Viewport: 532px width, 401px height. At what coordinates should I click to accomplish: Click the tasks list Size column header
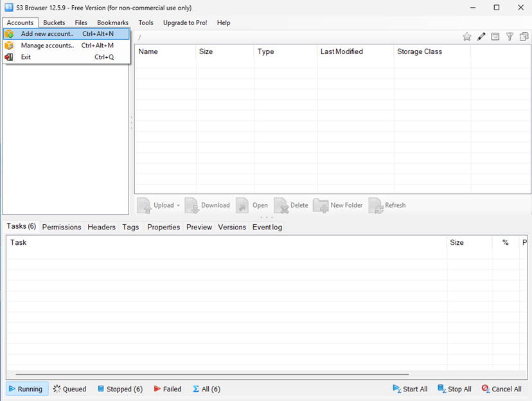coord(469,242)
